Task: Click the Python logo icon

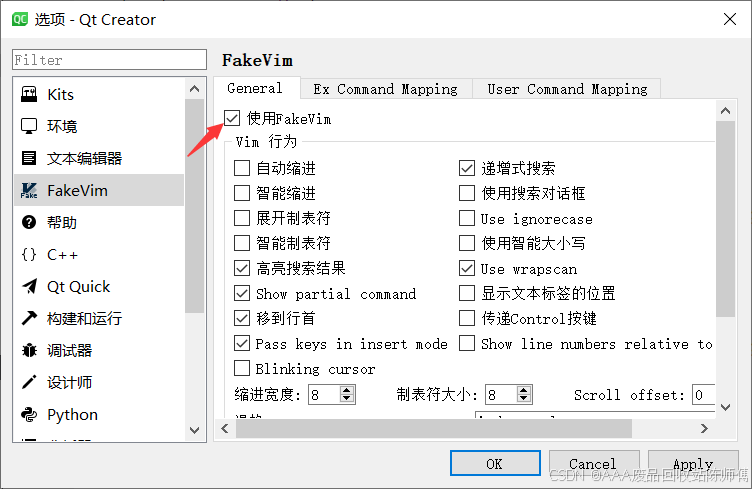Action: [29, 414]
